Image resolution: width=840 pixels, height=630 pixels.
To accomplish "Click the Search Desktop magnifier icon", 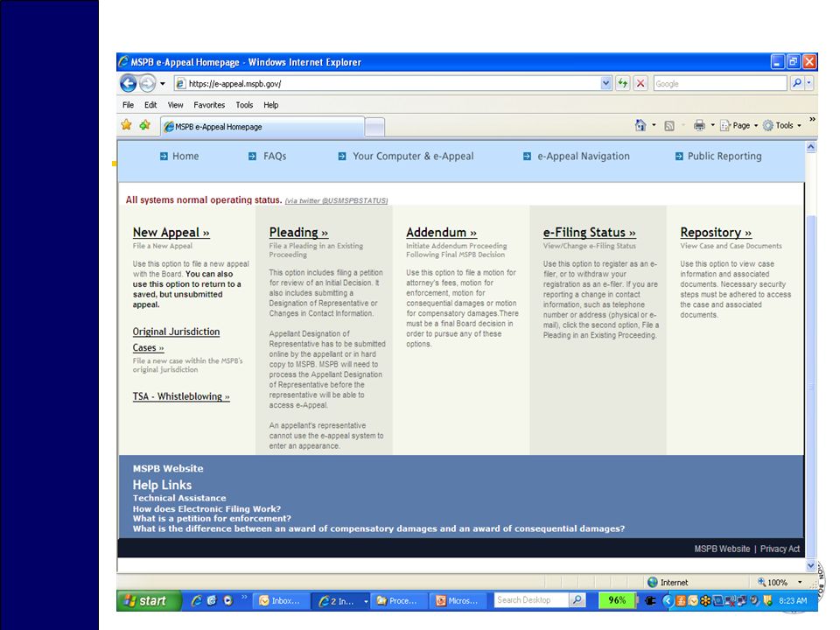I will (577, 600).
